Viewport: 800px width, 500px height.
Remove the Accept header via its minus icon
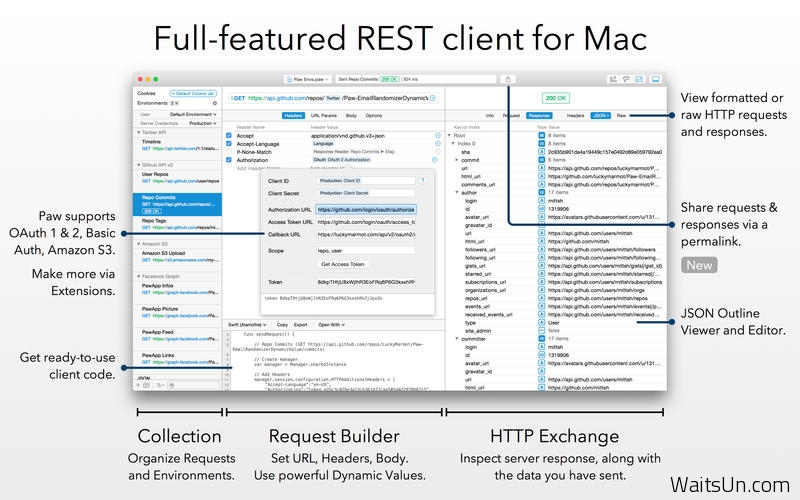[x=438, y=136]
